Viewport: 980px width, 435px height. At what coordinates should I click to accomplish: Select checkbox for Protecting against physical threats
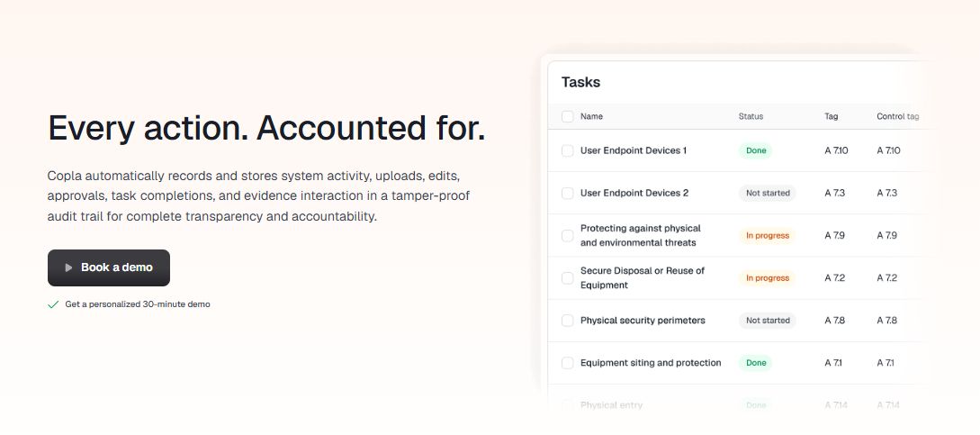(x=567, y=235)
